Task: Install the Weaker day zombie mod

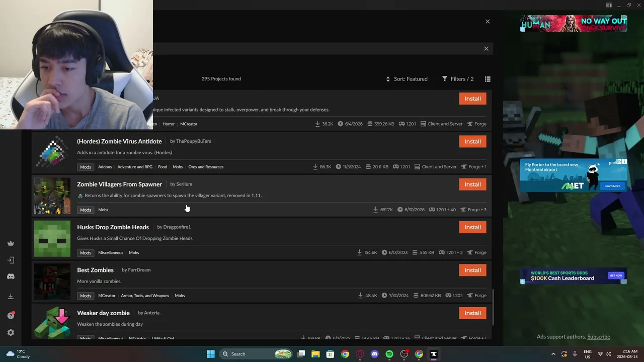Action: 472,313
